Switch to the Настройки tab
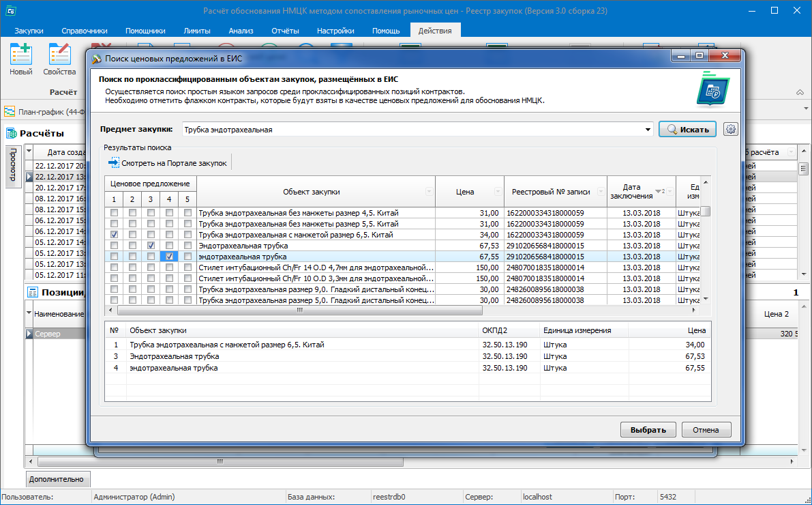This screenshot has height=505, width=812. click(335, 31)
